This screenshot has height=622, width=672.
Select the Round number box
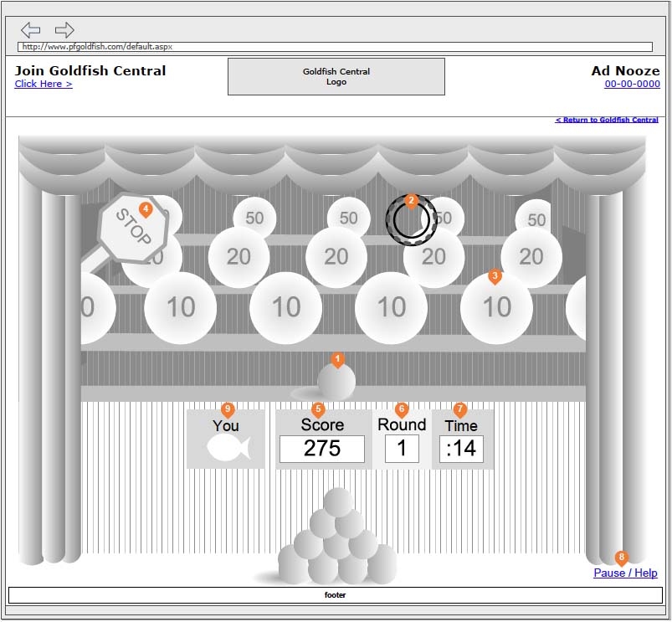402,449
